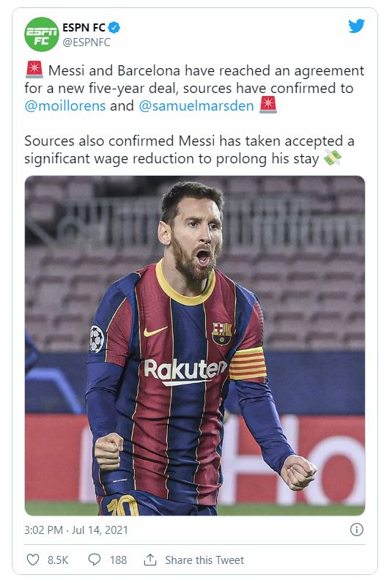Open the 3:02 PM Jul 14, 2021 timestamp
The width and height of the screenshot is (392, 583).
tap(76, 530)
